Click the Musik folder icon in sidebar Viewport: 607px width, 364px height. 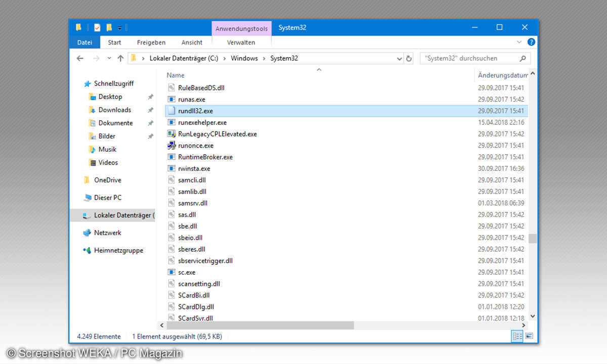click(x=92, y=149)
